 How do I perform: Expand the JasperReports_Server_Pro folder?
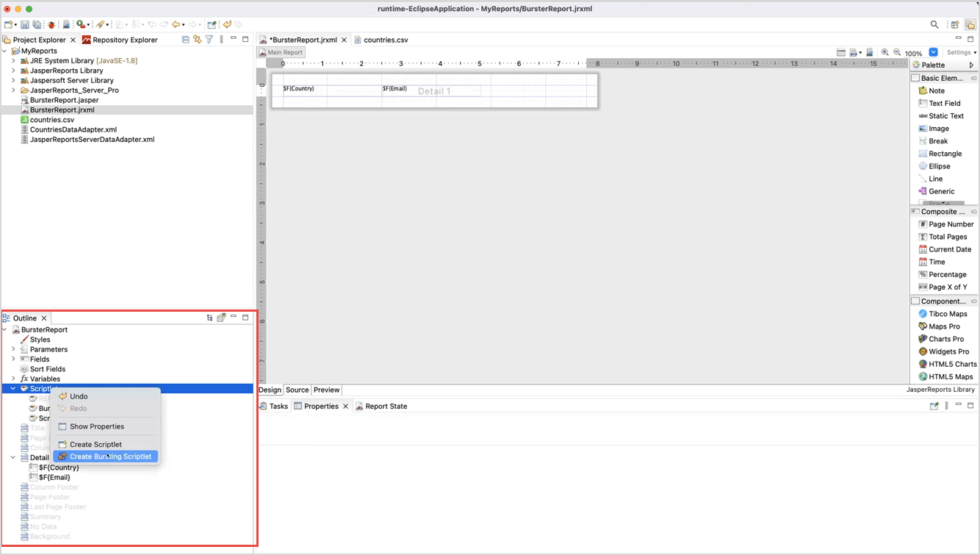(x=13, y=90)
